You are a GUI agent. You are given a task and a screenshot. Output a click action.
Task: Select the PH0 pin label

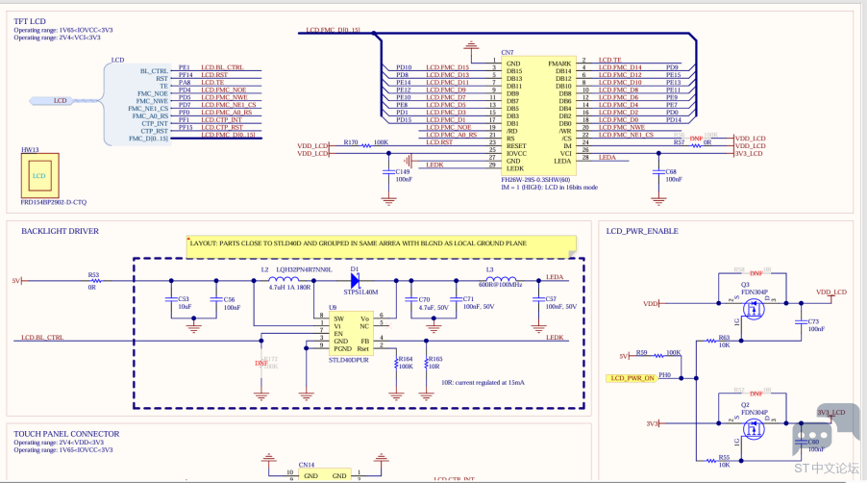[664, 375]
